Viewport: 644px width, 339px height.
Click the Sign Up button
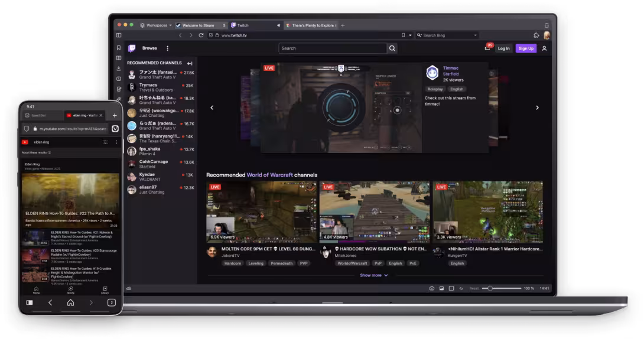526,48
